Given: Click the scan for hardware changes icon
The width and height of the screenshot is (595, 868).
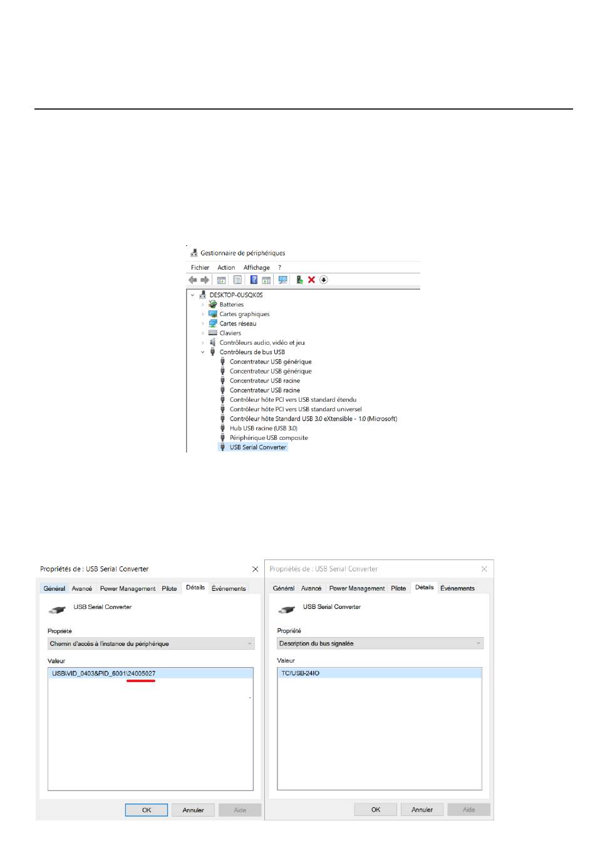Looking at the screenshot, I should click(x=282, y=280).
